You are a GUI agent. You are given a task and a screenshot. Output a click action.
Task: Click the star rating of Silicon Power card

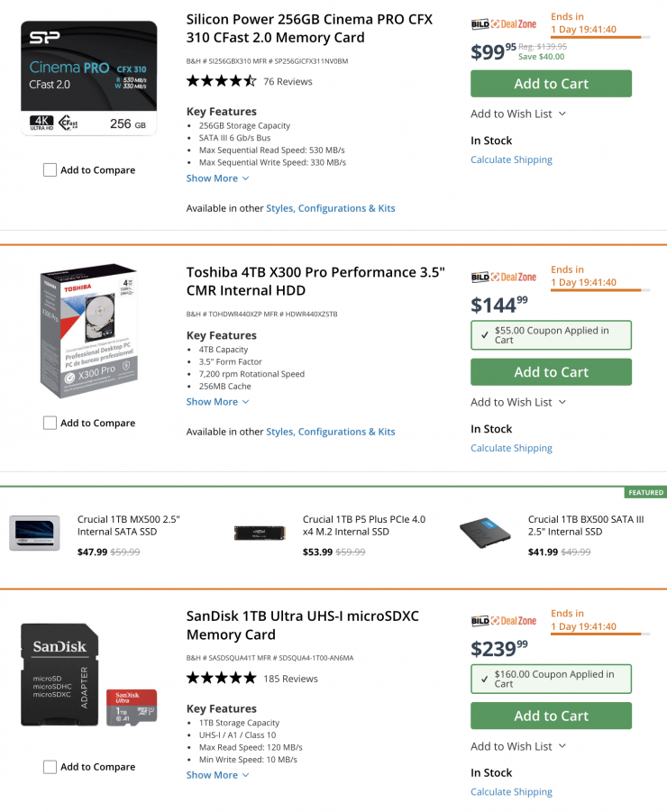pyautogui.click(x=221, y=81)
